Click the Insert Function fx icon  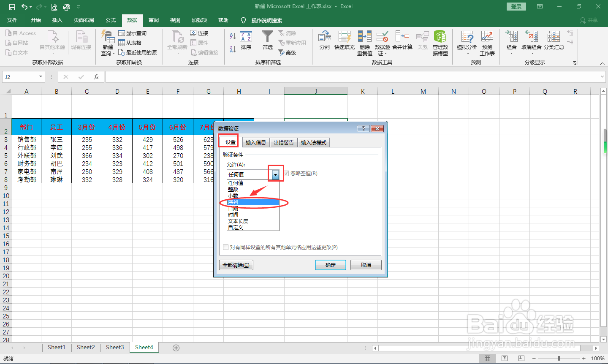(x=96, y=77)
